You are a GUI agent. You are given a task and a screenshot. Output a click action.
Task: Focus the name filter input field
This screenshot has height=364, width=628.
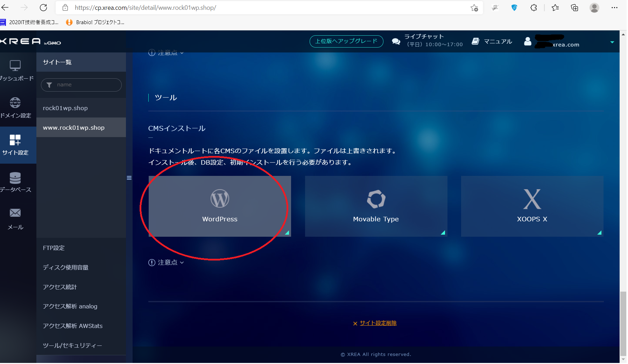(x=81, y=85)
